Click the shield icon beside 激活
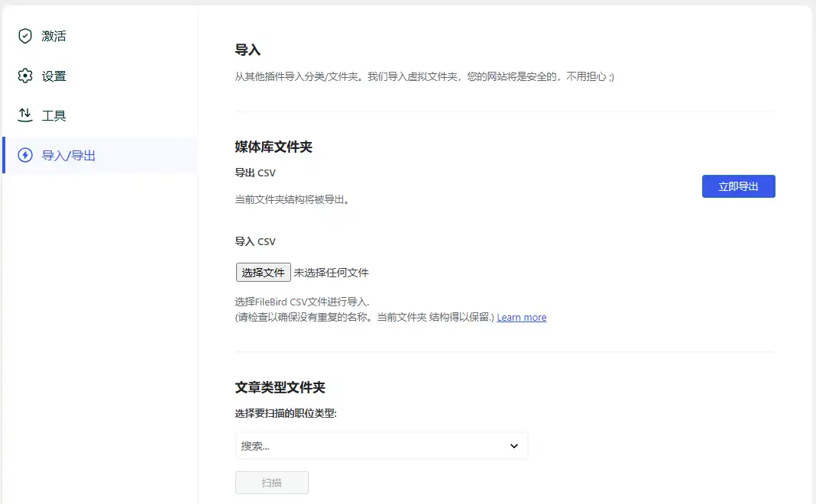 coord(24,35)
